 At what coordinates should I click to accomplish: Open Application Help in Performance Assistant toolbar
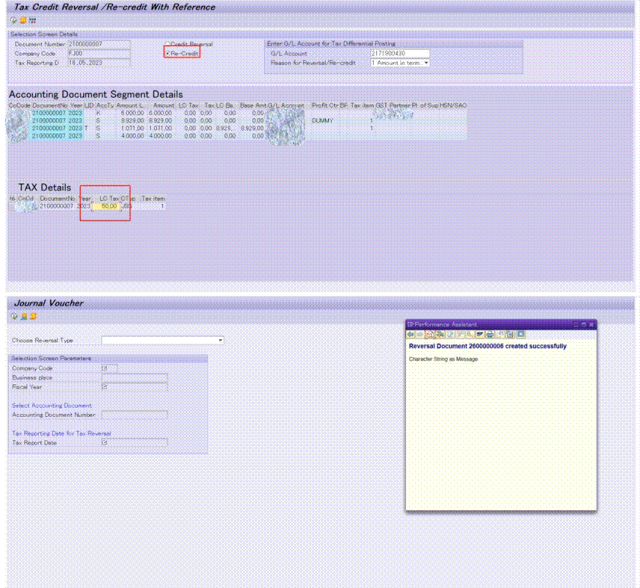[430, 335]
